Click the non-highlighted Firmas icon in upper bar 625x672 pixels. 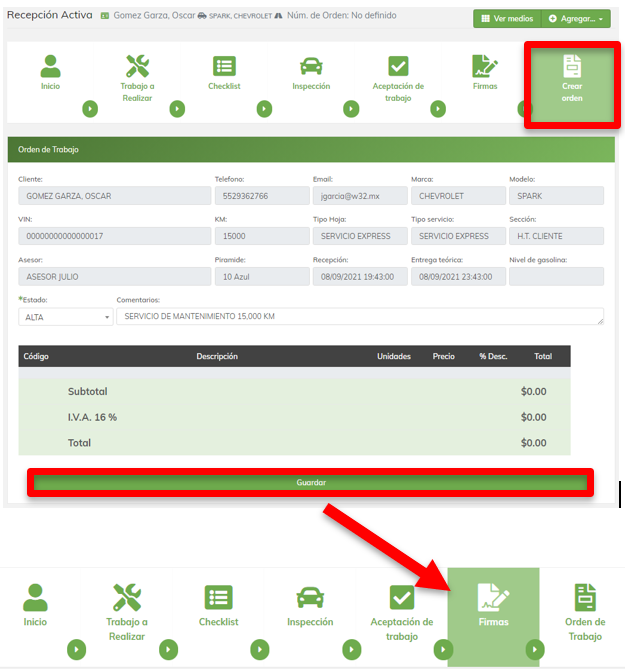click(x=485, y=67)
